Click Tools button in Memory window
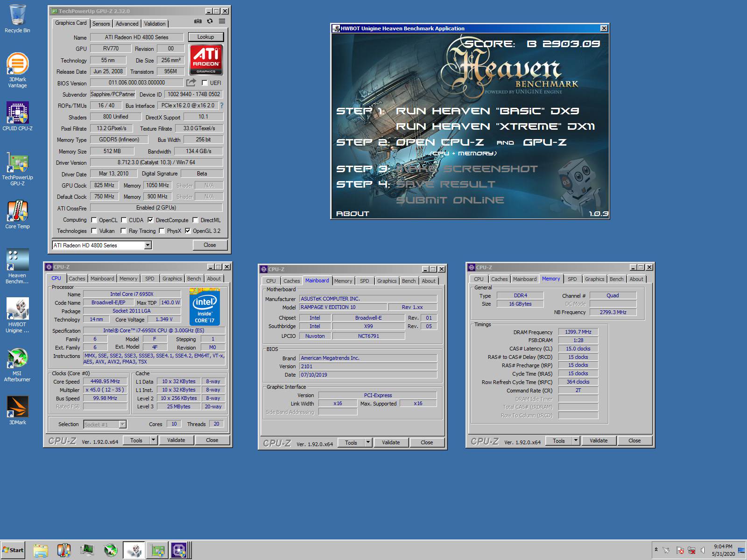Image resolution: width=747 pixels, height=560 pixels. point(559,441)
